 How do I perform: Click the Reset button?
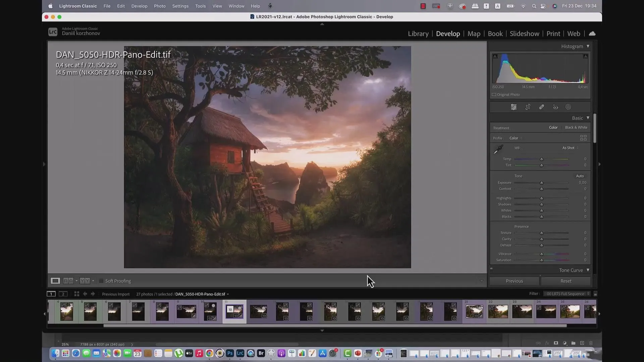(x=565, y=281)
